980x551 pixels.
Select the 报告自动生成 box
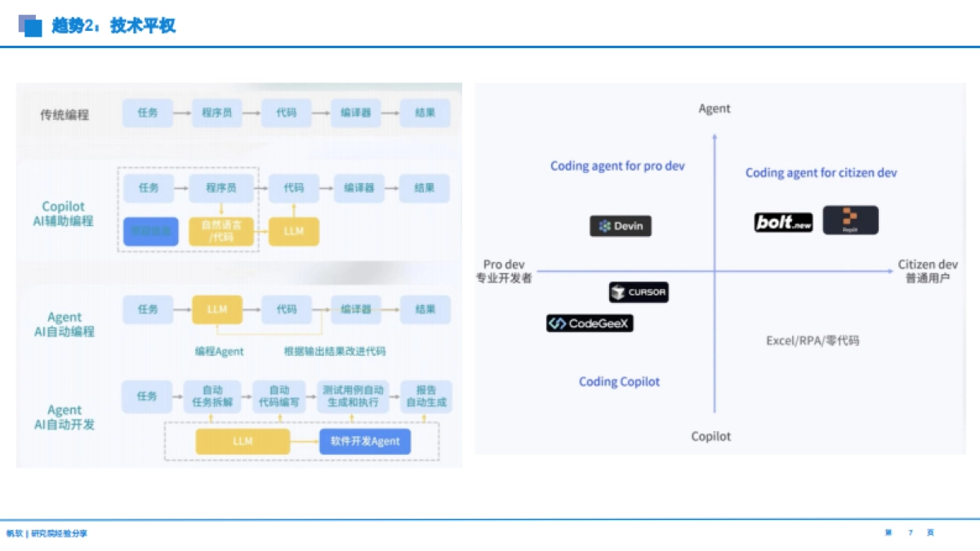[426, 397]
